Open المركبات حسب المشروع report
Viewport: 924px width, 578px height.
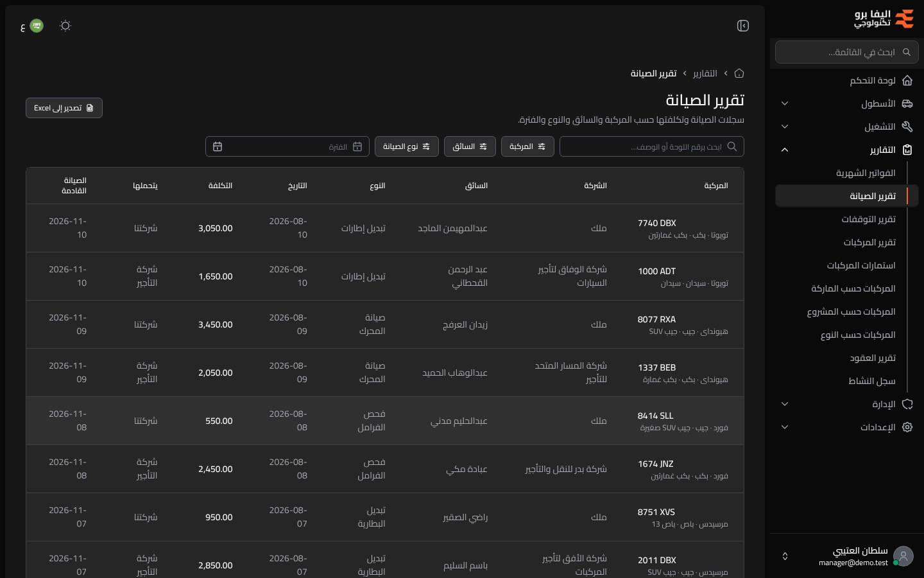[851, 311]
